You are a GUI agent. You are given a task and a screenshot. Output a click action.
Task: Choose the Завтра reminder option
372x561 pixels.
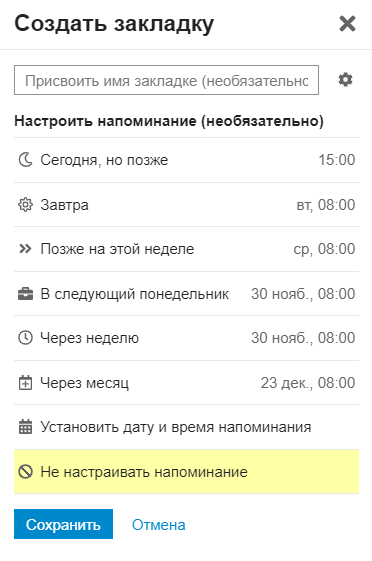click(186, 205)
